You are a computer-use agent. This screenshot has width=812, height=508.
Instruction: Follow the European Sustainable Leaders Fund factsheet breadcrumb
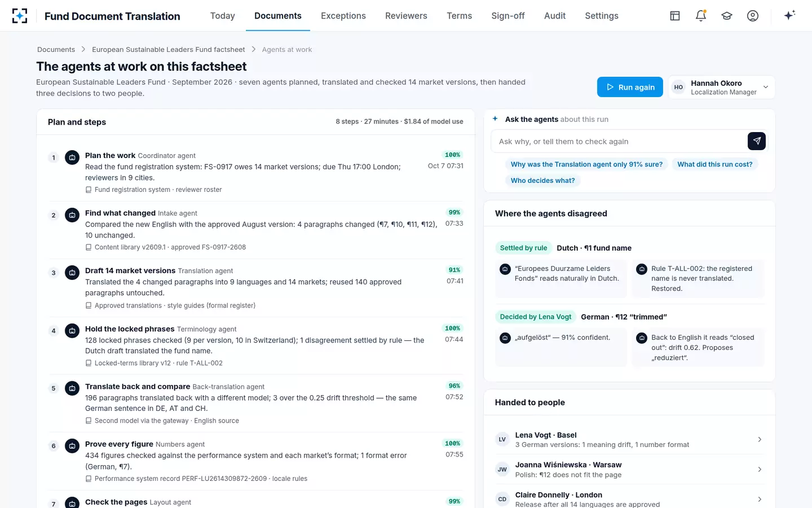pyautogui.click(x=169, y=50)
